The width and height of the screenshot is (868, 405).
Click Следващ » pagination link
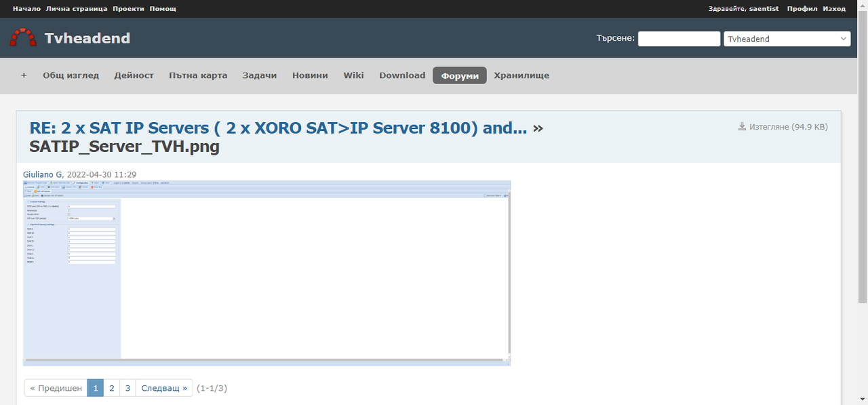tap(164, 388)
